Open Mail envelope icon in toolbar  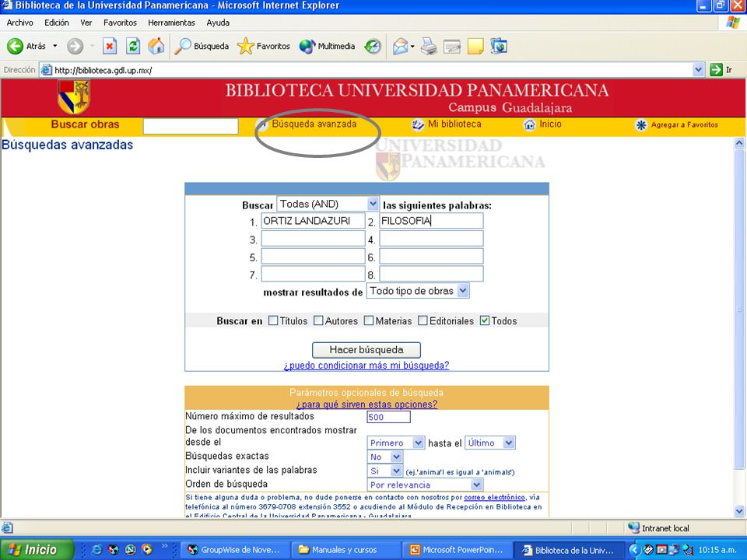point(400,46)
